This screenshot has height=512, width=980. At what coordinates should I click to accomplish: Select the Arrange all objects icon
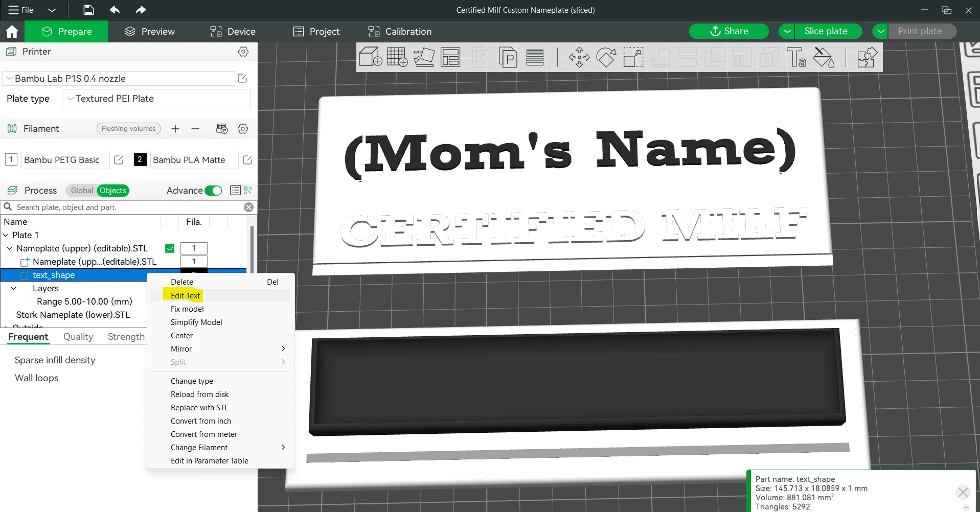tap(450, 57)
